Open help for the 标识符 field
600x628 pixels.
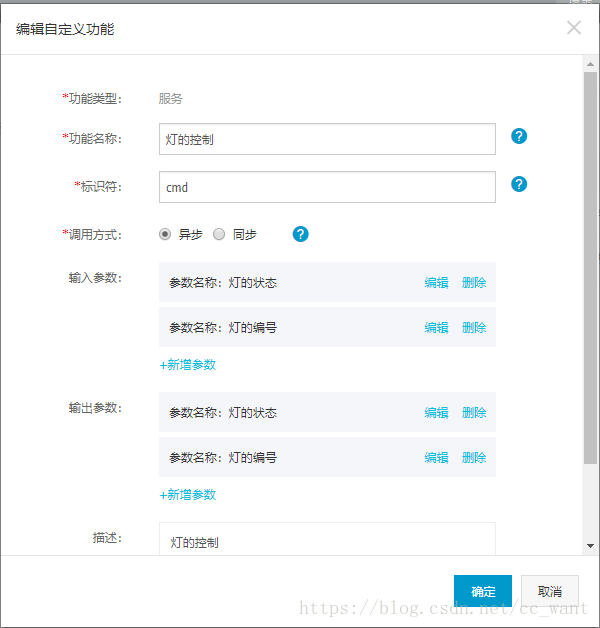pyautogui.click(x=519, y=184)
